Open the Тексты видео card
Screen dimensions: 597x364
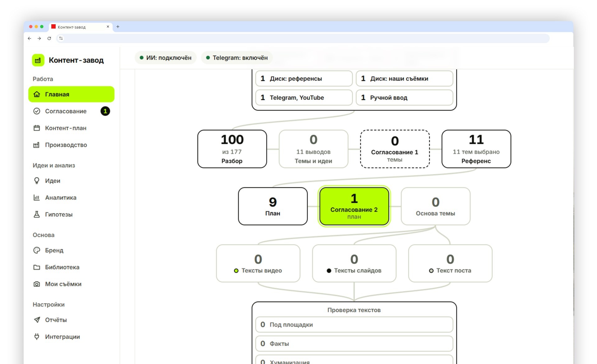click(x=258, y=263)
